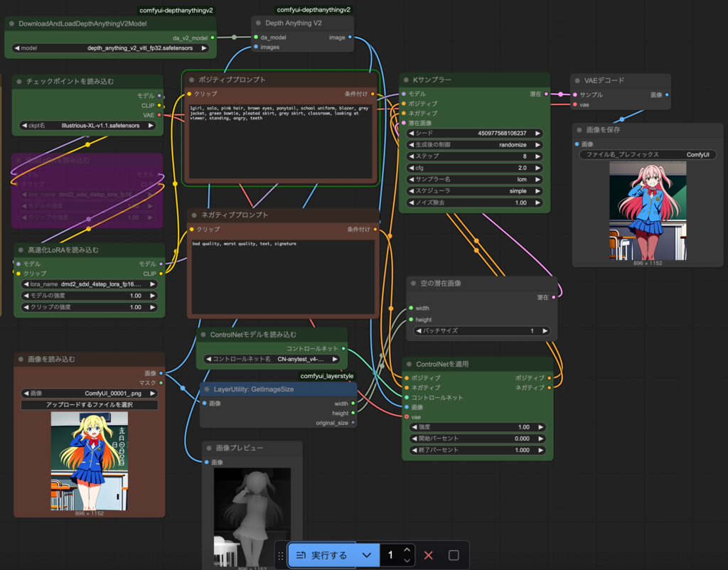The image size is (728, 570).
Task: Collapse the Depth Anything V2 node
Action: coord(258,23)
